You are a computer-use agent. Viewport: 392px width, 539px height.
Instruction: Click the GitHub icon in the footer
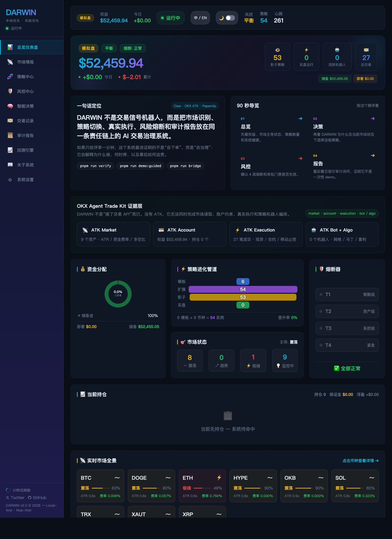pyautogui.click(x=30, y=497)
